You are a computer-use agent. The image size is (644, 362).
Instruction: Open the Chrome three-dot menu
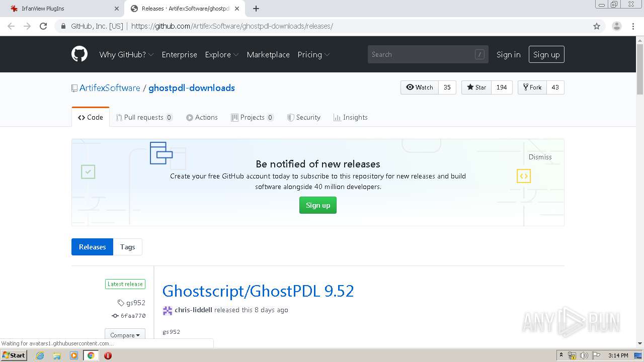[x=633, y=26]
